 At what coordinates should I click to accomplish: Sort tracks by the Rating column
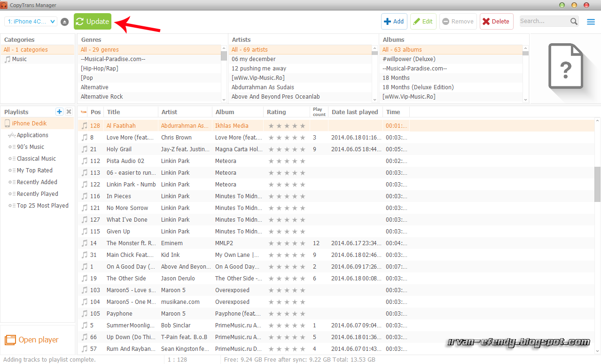[x=287, y=112]
